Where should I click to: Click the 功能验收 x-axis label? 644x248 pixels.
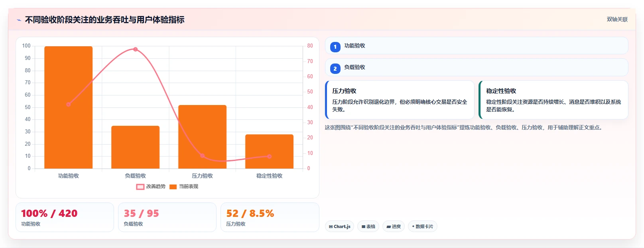(x=69, y=176)
